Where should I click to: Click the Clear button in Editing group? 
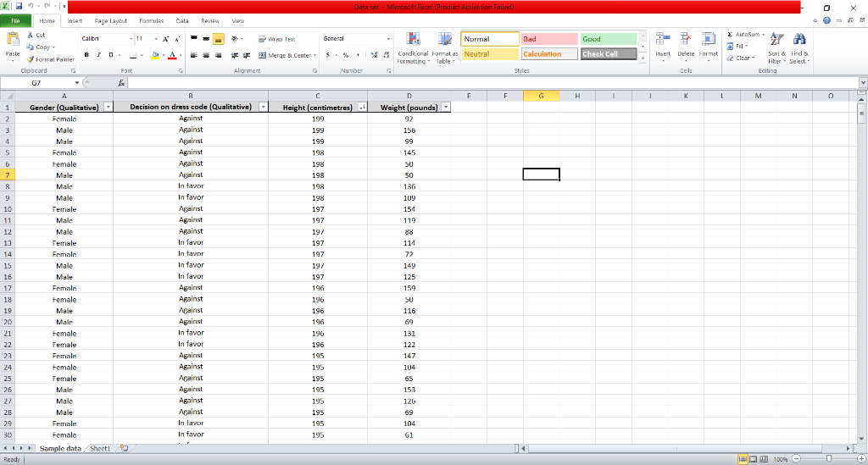pos(741,58)
